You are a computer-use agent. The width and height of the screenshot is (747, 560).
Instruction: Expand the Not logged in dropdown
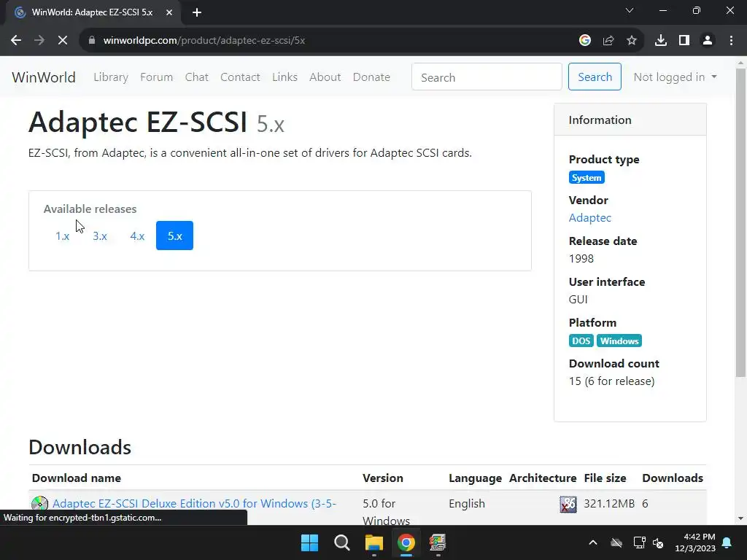pos(675,77)
